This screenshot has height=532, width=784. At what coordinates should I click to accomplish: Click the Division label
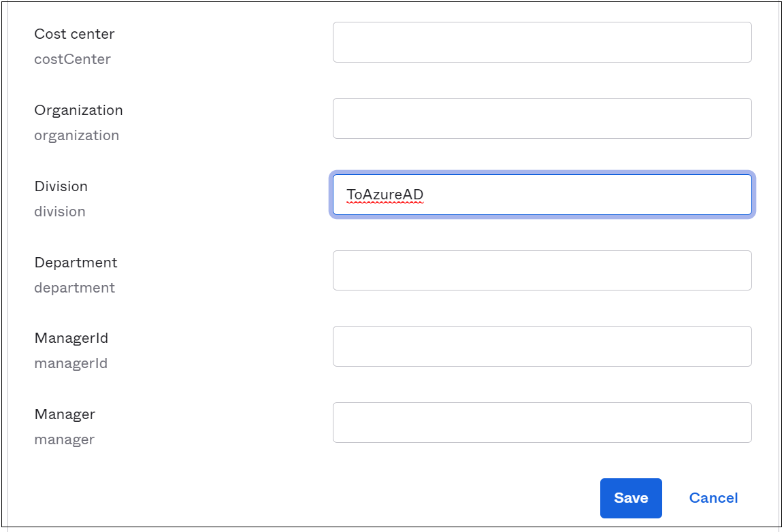[x=61, y=186]
